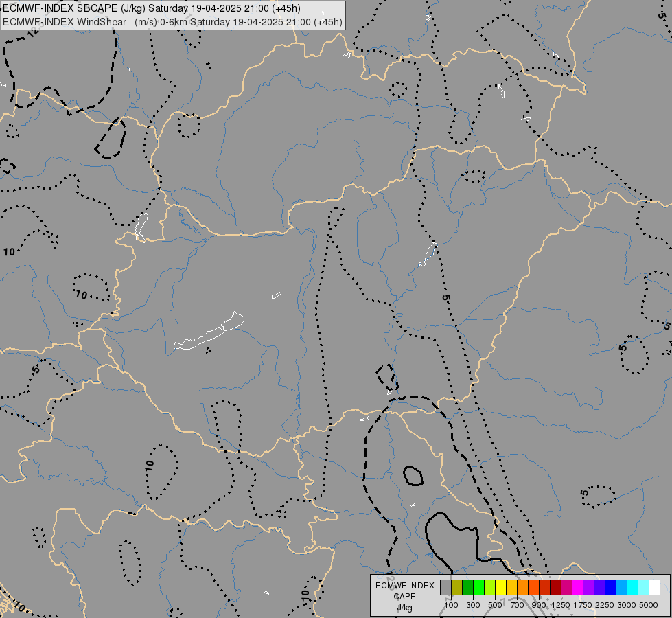Click the 5000 legend value
672x618 pixels.
pos(649,605)
